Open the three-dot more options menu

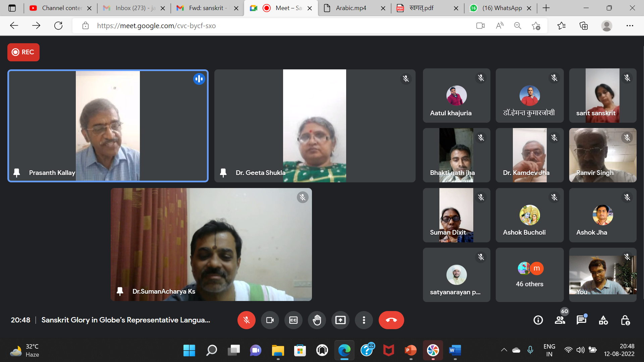[364, 320]
